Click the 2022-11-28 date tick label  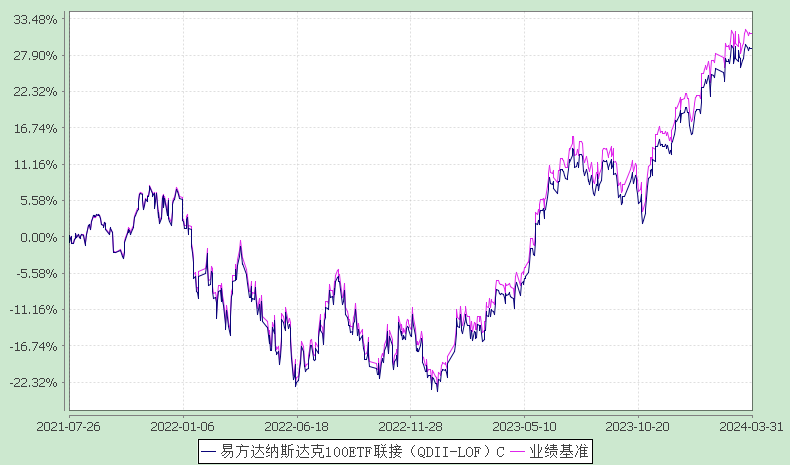pyautogui.click(x=411, y=425)
